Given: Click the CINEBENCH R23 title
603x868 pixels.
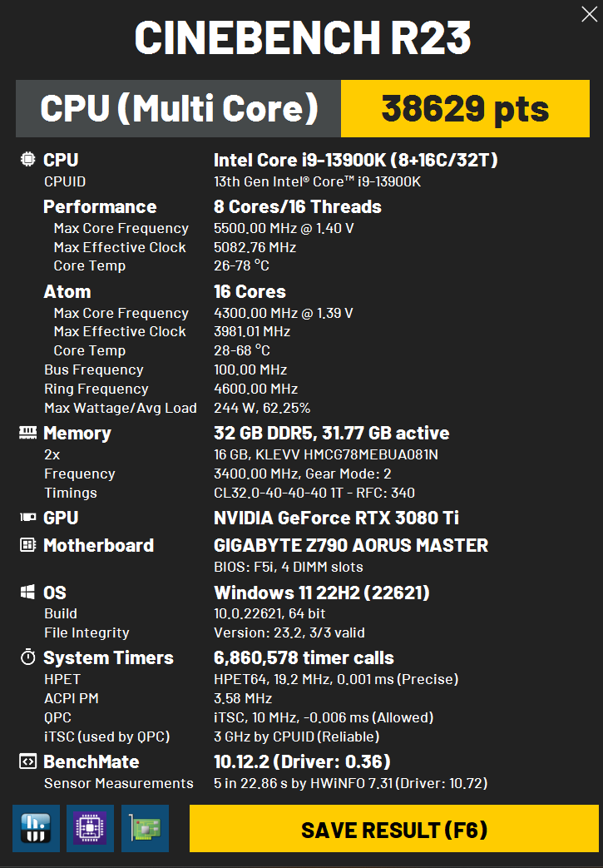Looking at the screenshot, I should click(303, 37).
